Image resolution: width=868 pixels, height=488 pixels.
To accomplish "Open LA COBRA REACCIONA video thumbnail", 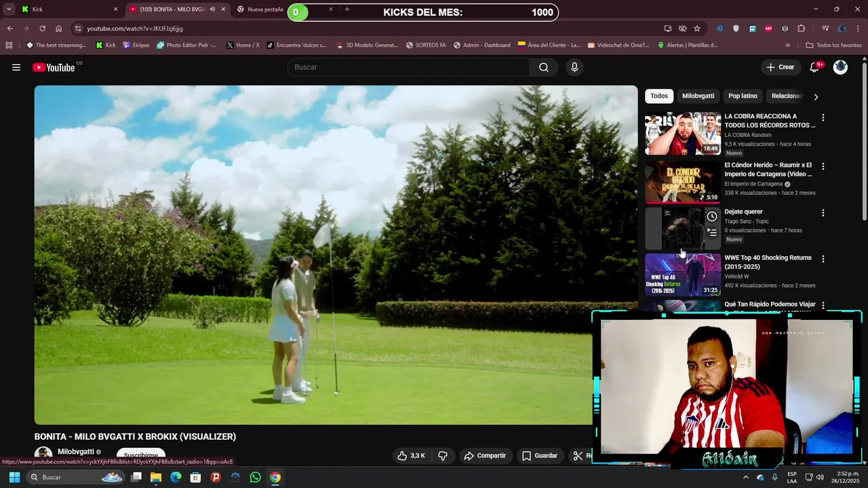I will [683, 134].
